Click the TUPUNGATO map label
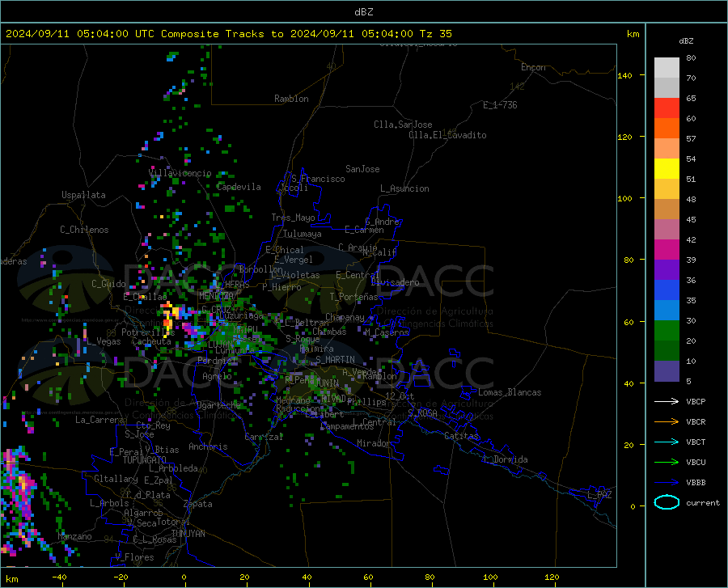Screen dimensions: 728x588 point(145,460)
